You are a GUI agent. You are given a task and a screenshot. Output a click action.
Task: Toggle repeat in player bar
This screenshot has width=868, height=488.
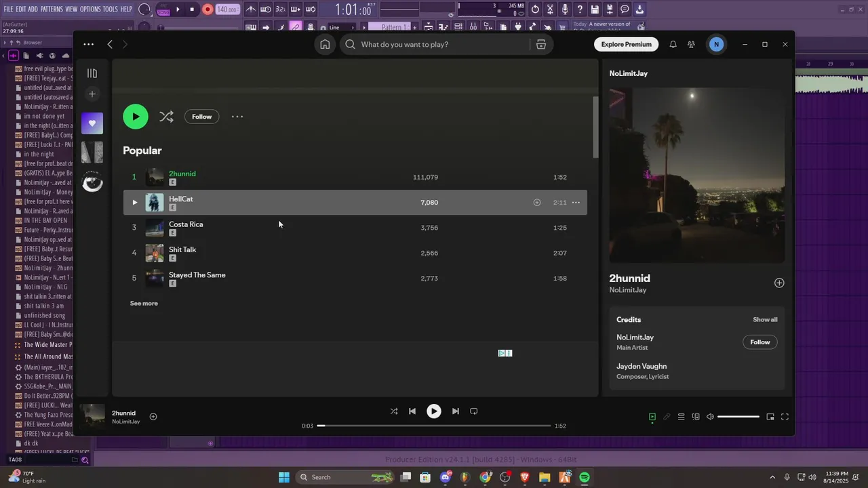point(474,411)
